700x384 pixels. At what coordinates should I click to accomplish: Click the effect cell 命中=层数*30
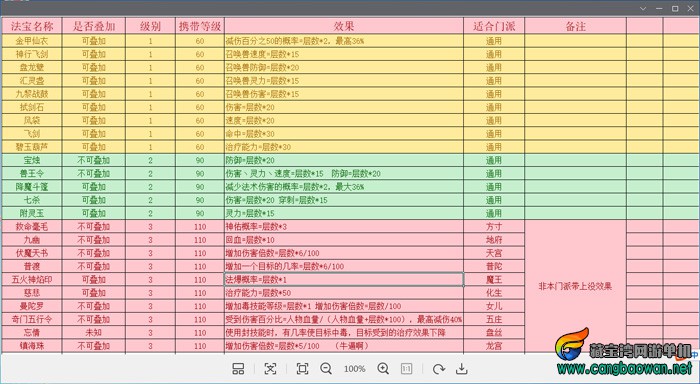click(344, 134)
